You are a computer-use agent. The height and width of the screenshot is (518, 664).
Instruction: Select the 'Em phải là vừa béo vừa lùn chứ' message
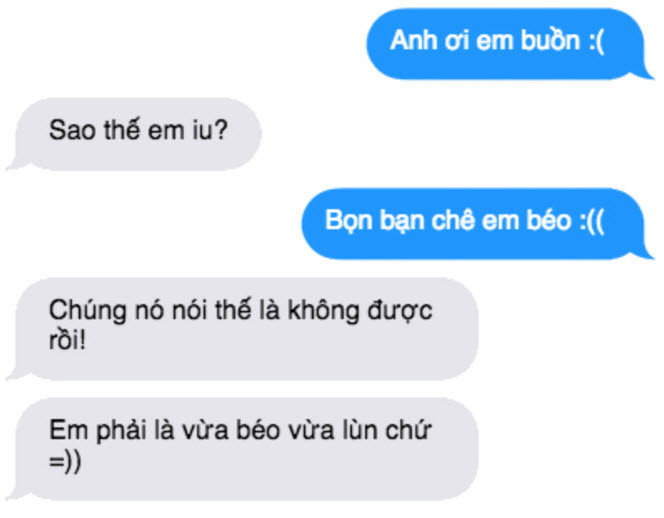243,449
